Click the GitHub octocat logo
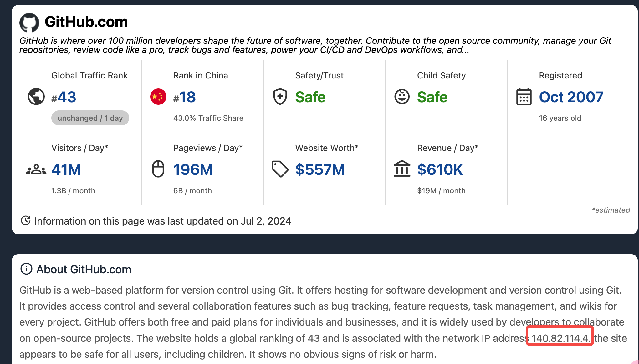 coord(29,22)
